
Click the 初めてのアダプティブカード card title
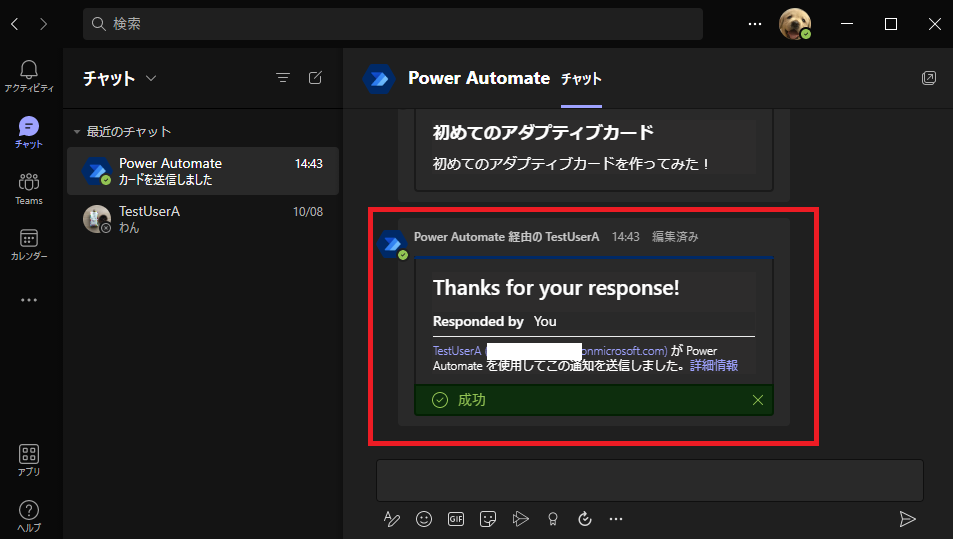pos(543,132)
